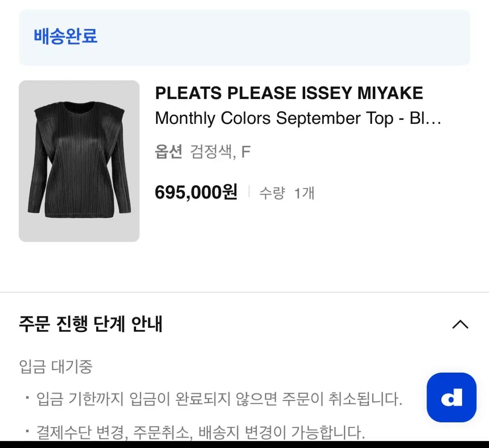Tap the 수량 quantity label
This screenshot has width=489, height=448.
click(272, 193)
